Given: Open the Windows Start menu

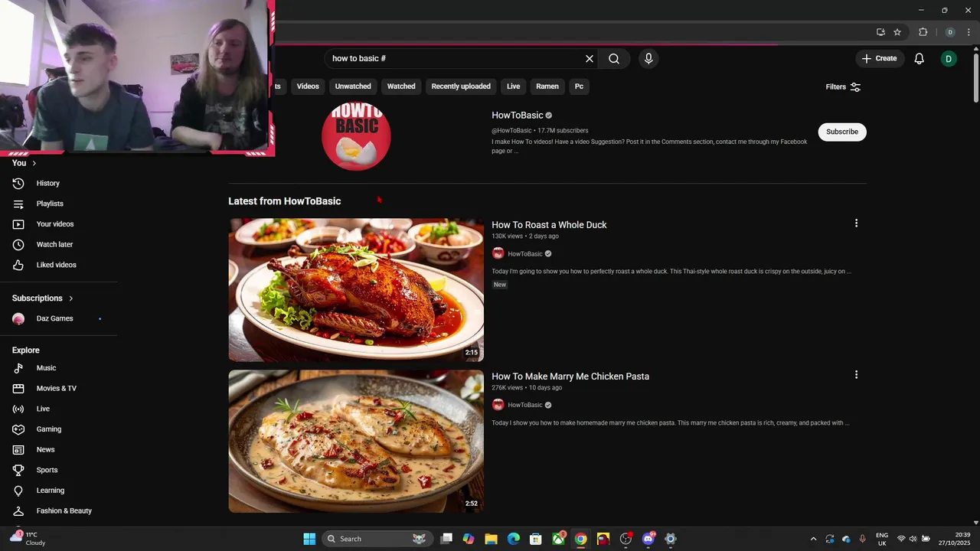Looking at the screenshot, I should (x=309, y=539).
